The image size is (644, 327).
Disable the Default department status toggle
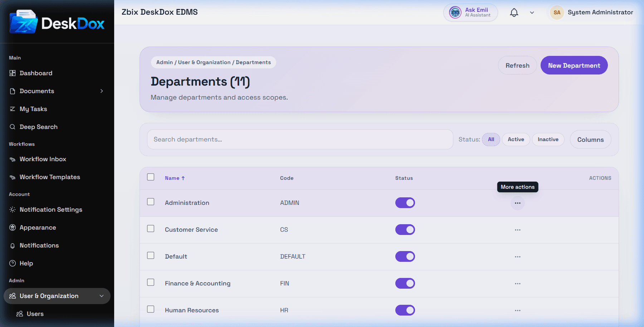(405, 256)
